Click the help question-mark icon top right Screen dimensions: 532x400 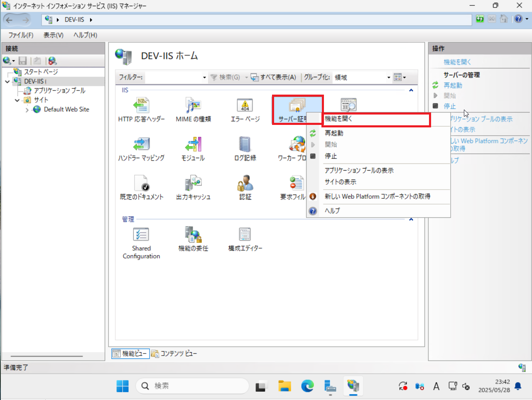tap(518, 19)
